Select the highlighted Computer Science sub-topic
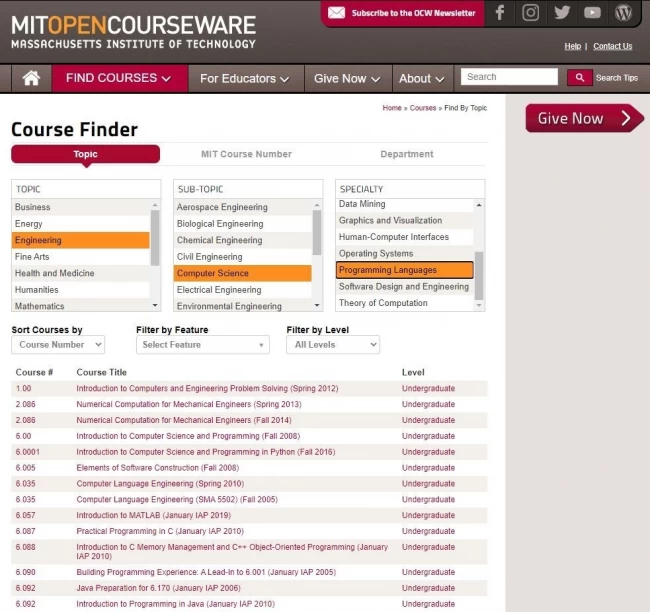The width and height of the screenshot is (650, 612). [243, 273]
